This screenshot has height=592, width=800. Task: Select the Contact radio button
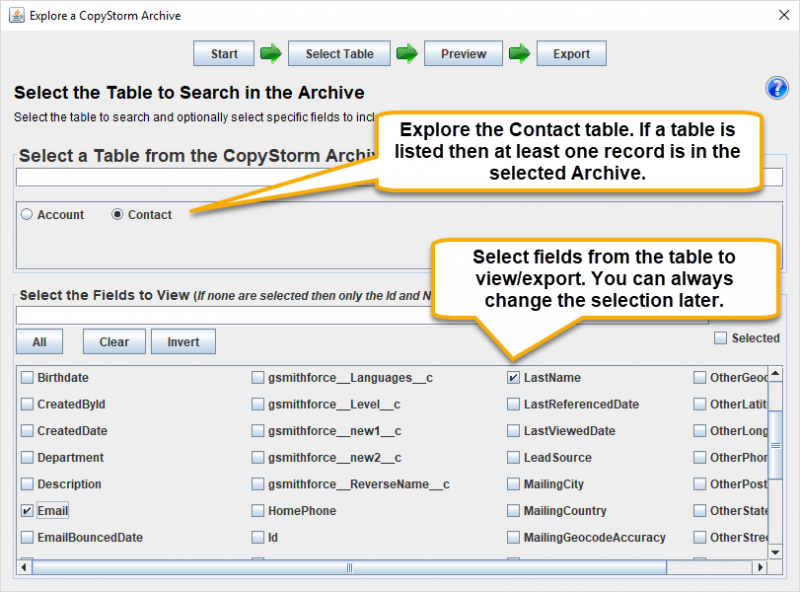coord(117,214)
